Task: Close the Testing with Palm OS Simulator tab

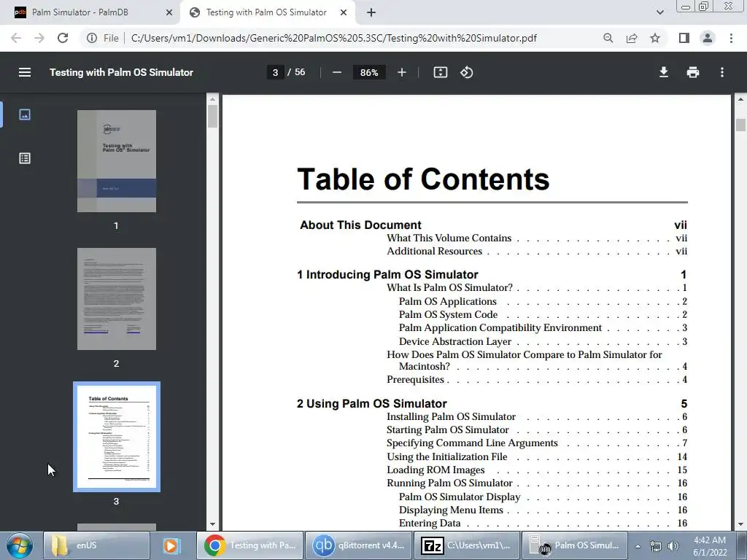Action: [x=344, y=13]
